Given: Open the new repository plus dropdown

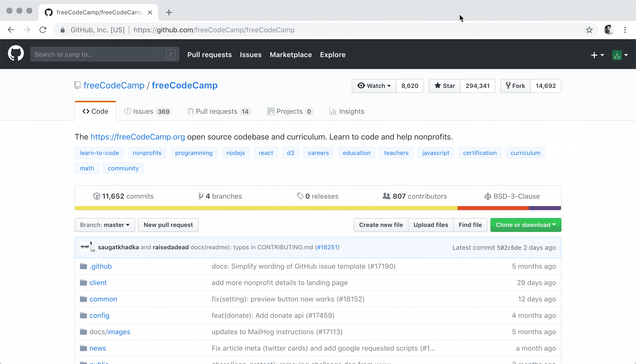Looking at the screenshot, I should pyautogui.click(x=597, y=55).
